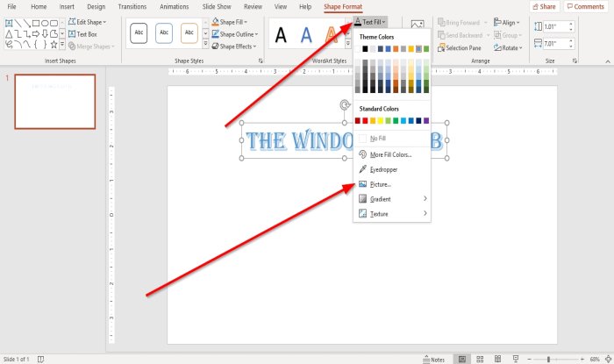
Task: Choose the rectangle shape in Insert Shapes
Action: tap(36, 23)
